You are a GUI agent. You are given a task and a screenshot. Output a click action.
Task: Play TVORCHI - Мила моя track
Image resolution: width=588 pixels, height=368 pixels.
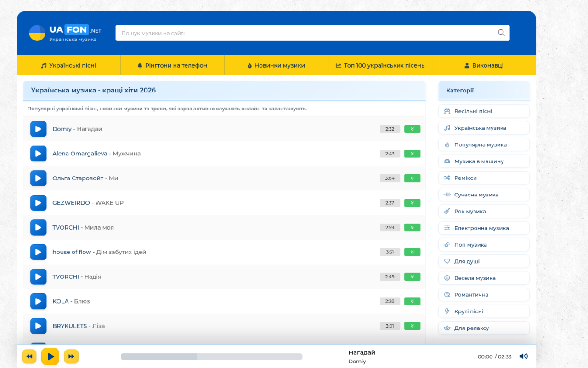39,228
